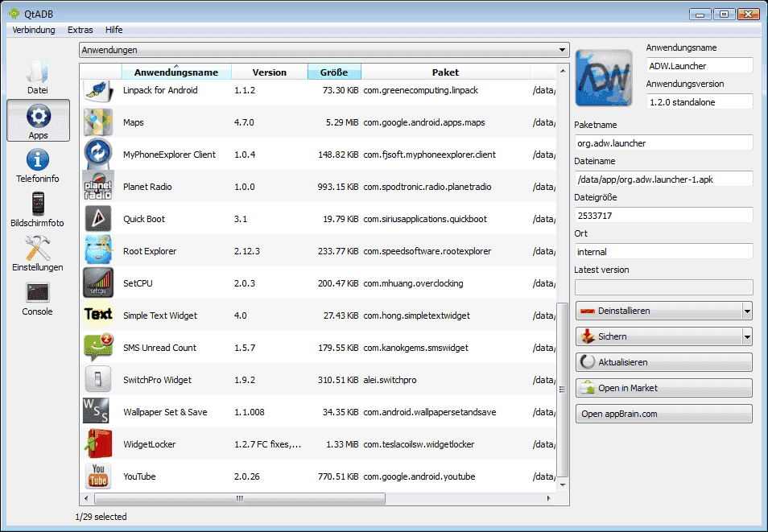
Task: Click the ADW.Launcher app logo thumbnail
Action: point(604,77)
